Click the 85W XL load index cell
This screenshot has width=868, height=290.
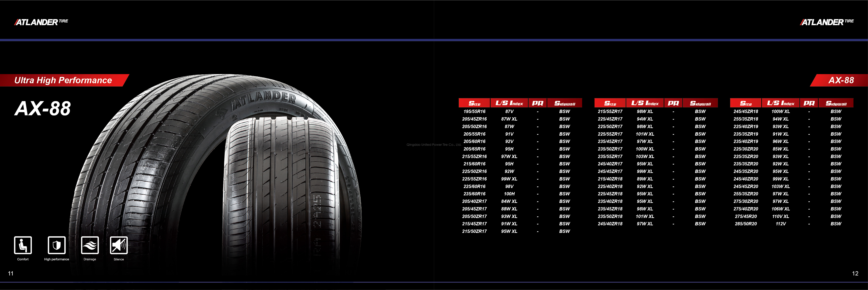[781, 149]
